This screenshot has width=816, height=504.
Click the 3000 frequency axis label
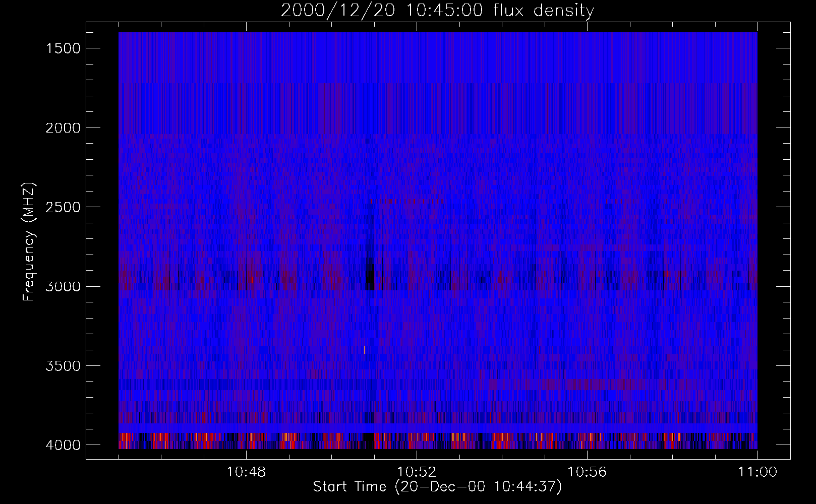63,287
